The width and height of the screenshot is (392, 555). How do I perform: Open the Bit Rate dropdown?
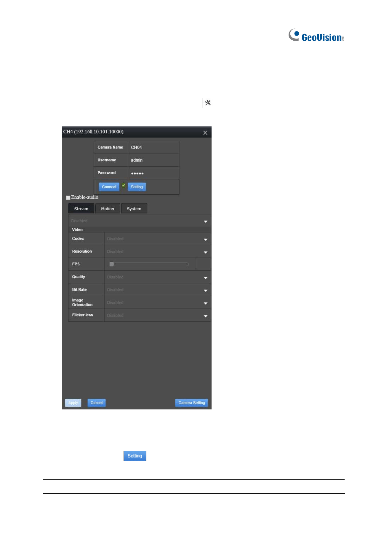pos(158,290)
